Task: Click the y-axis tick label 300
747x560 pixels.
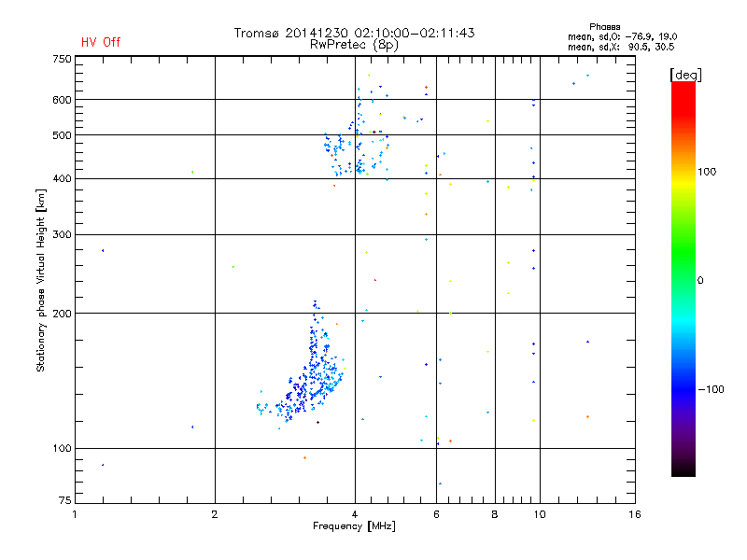Action: pos(62,235)
